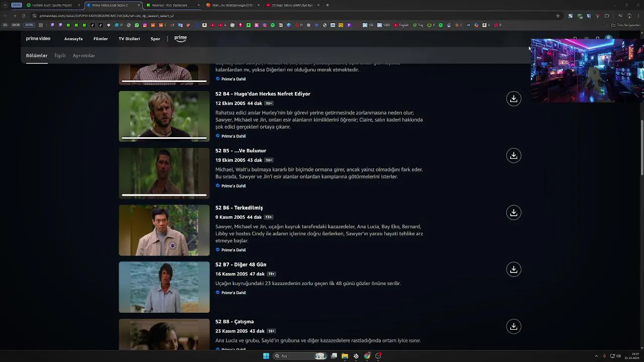
Task: Download episode S2 B4 Hugo'dan Herkes Nefret Ediyor
Action: click(x=514, y=99)
